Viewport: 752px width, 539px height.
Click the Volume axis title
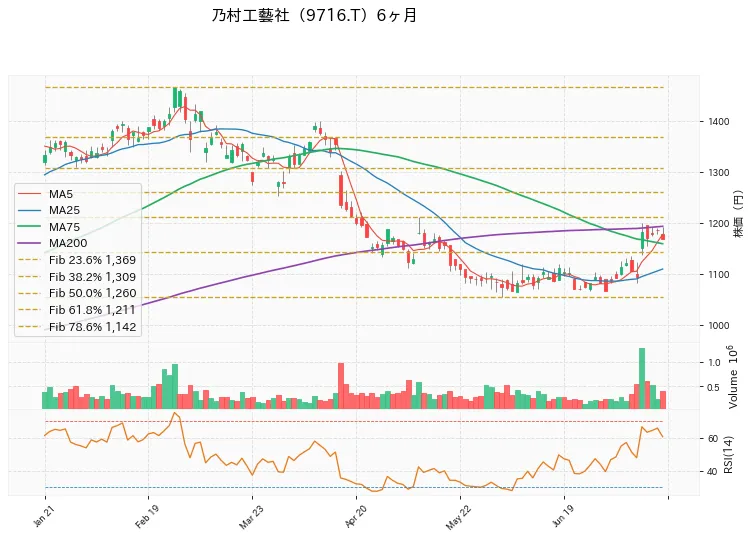[733, 377]
